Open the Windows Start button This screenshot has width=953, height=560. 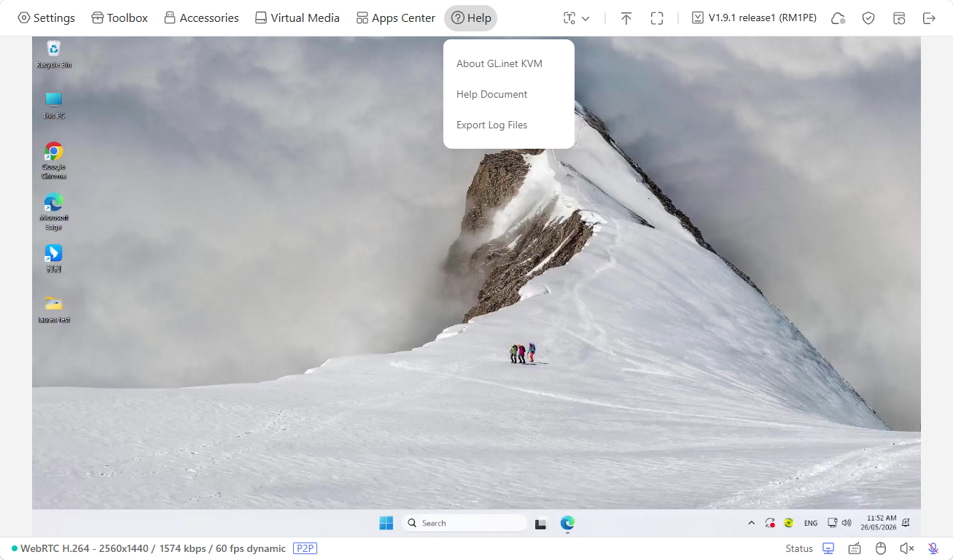(x=386, y=523)
